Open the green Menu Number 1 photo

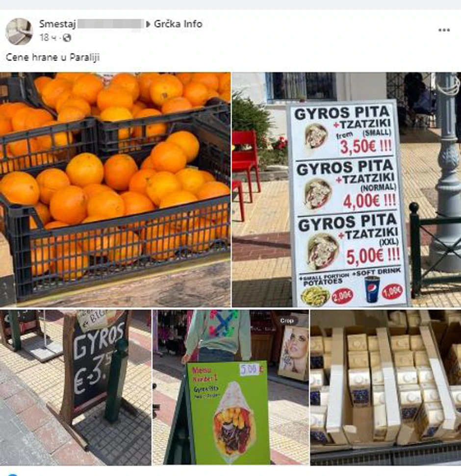(230, 387)
